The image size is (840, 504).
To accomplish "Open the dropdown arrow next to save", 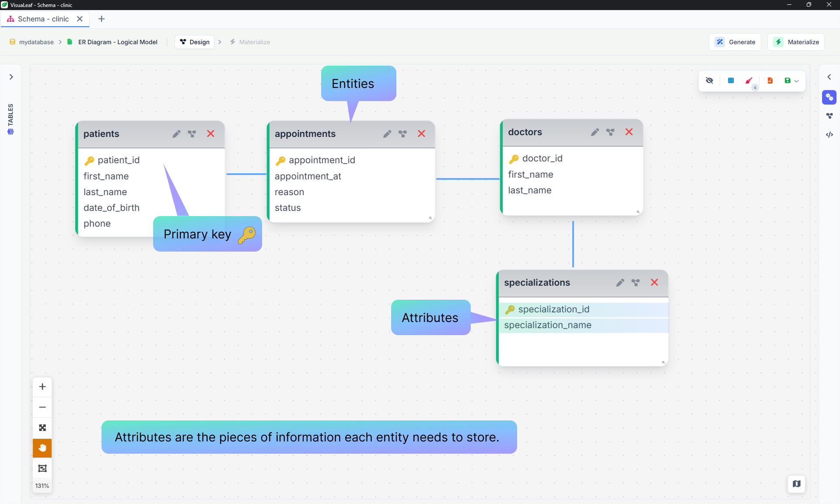I will pyautogui.click(x=797, y=81).
